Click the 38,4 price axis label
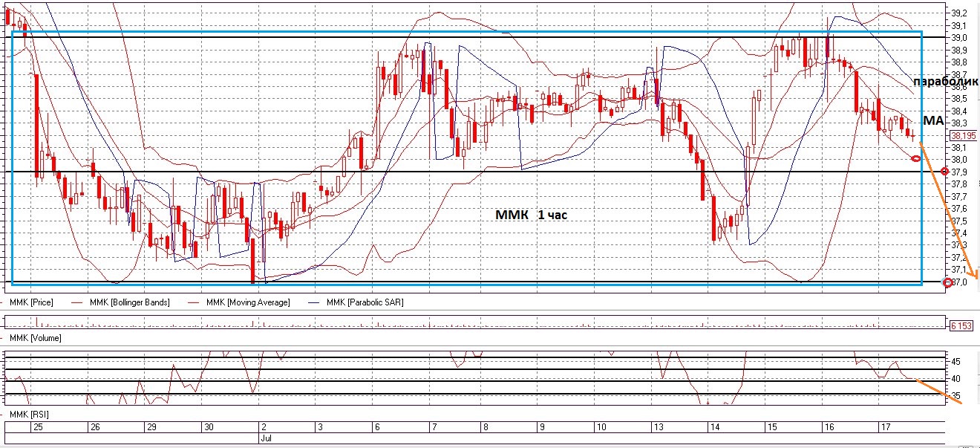The image size is (980, 448). [x=958, y=111]
